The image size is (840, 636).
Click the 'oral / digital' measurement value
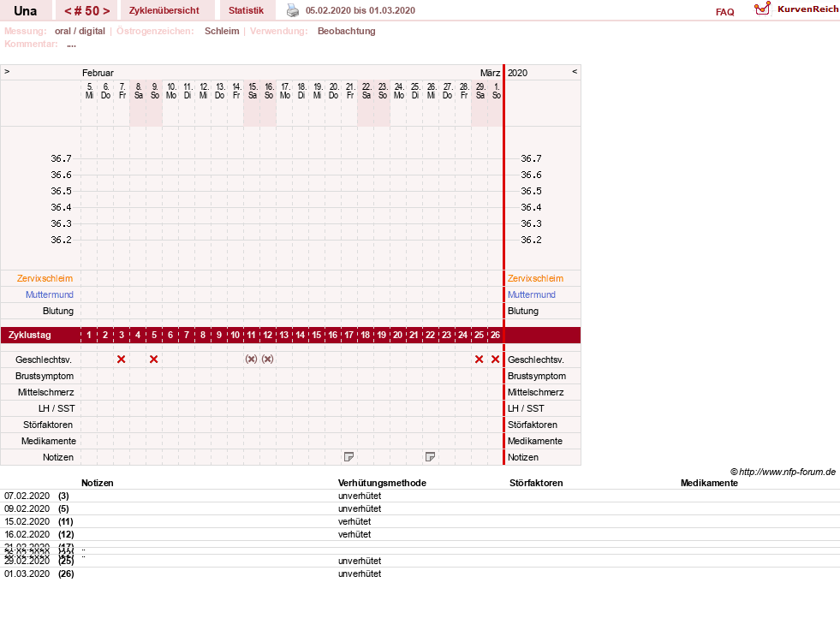pos(80,31)
